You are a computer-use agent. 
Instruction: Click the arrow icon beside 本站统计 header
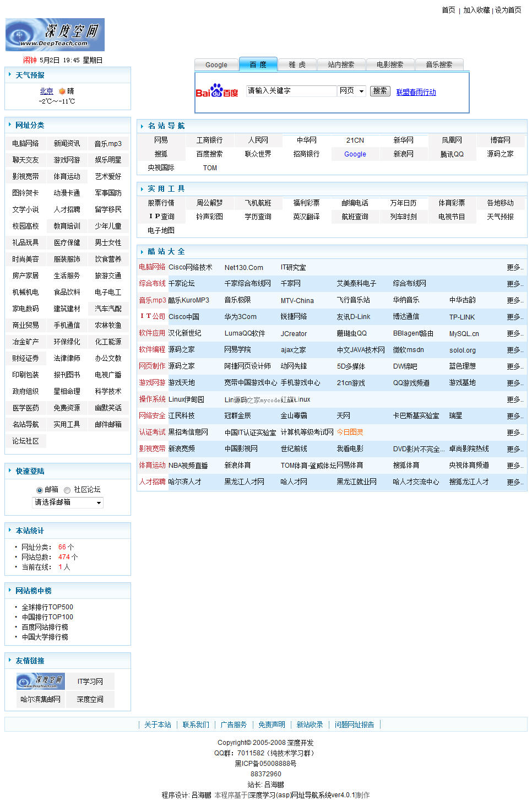[x=9, y=531]
